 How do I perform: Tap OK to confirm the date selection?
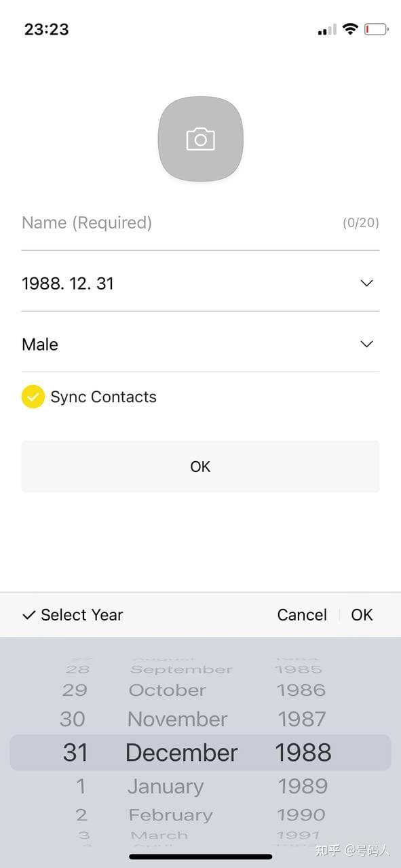click(x=362, y=614)
